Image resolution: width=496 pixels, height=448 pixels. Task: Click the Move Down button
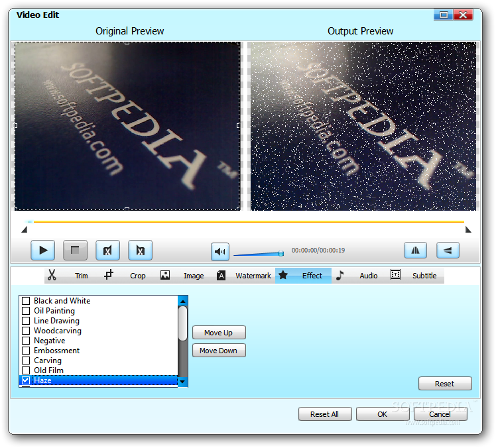click(x=219, y=351)
